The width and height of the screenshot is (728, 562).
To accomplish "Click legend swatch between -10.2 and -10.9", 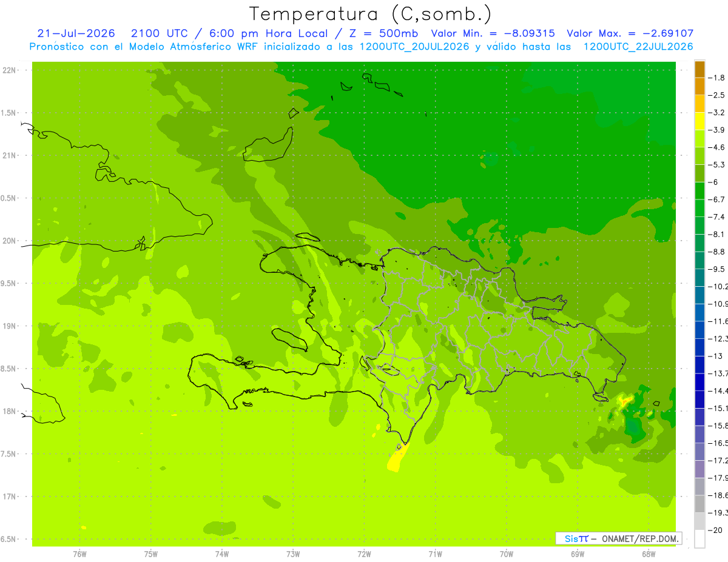I will click(699, 295).
